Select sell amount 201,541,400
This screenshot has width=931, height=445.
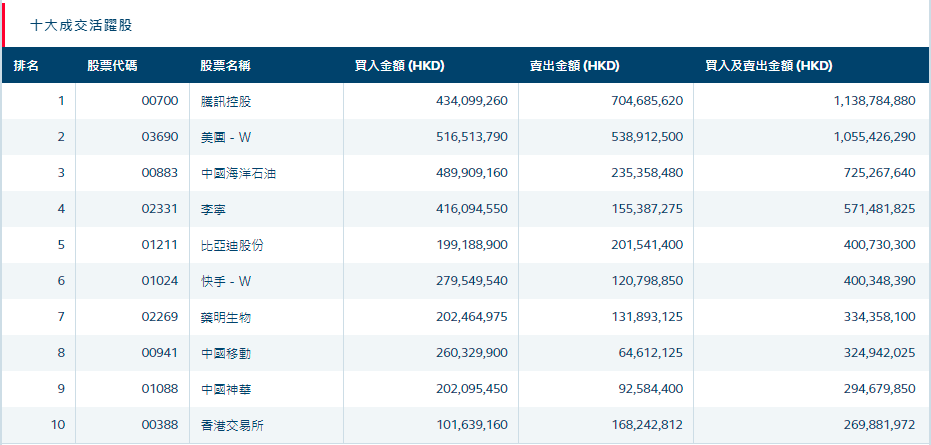[x=647, y=245]
